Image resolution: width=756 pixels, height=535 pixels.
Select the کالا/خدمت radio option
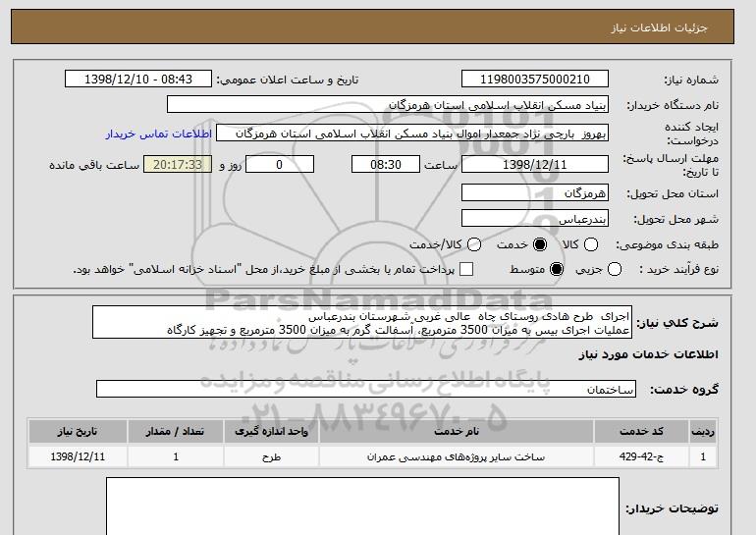tap(474, 244)
